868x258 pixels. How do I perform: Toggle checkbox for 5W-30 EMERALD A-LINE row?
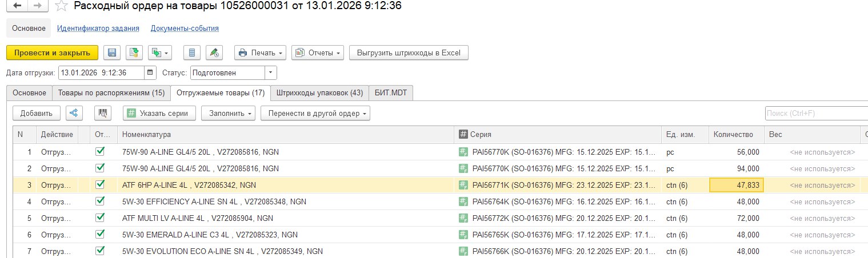(100, 234)
